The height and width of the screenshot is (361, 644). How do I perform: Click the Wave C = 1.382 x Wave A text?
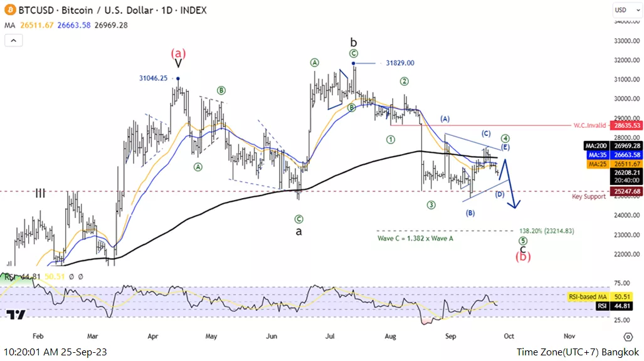coord(415,238)
